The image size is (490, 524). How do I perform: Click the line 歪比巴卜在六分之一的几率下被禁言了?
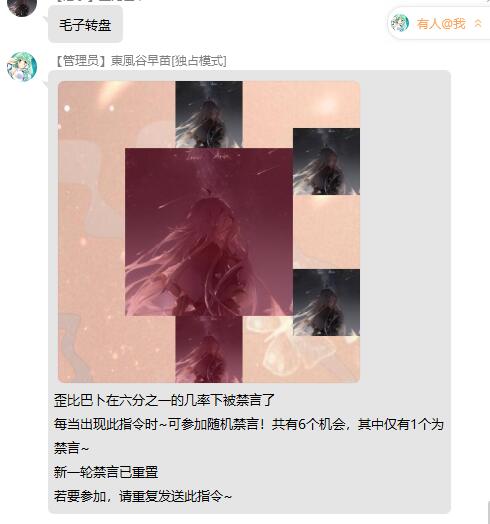(x=164, y=400)
